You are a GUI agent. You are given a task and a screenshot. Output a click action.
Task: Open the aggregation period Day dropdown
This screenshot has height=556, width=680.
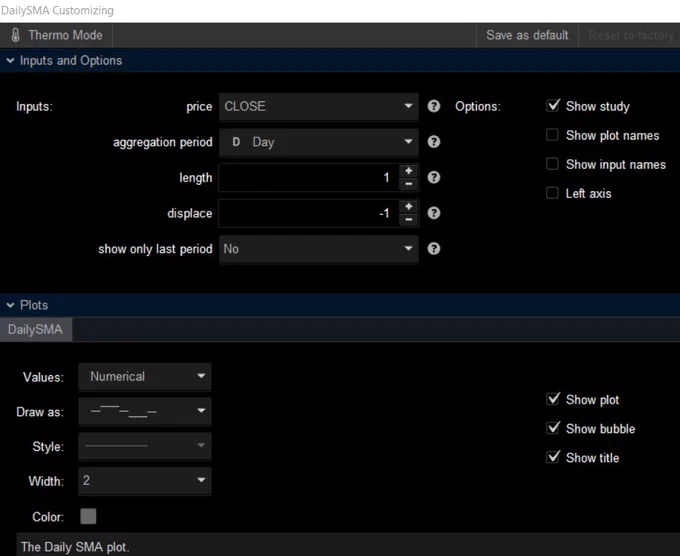click(319, 142)
